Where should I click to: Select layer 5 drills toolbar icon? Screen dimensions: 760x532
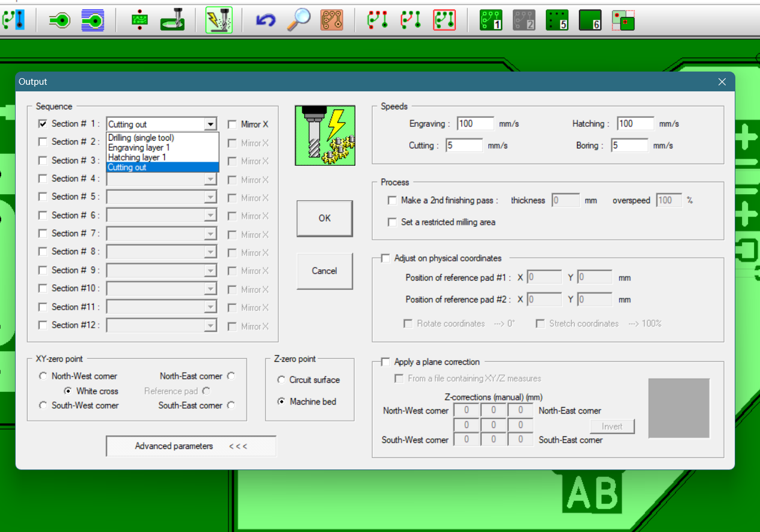pos(557,20)
